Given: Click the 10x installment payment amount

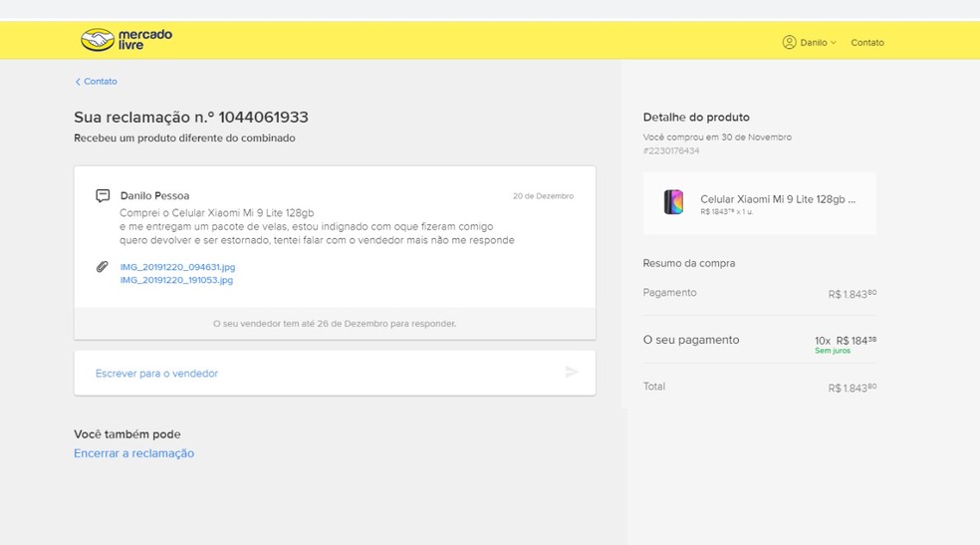Looking at the screenshot, I should click(846, 340).
